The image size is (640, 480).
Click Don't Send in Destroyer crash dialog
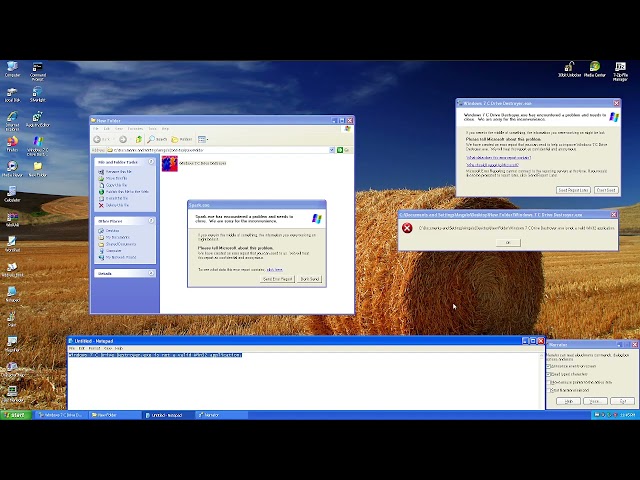(606, 190)
